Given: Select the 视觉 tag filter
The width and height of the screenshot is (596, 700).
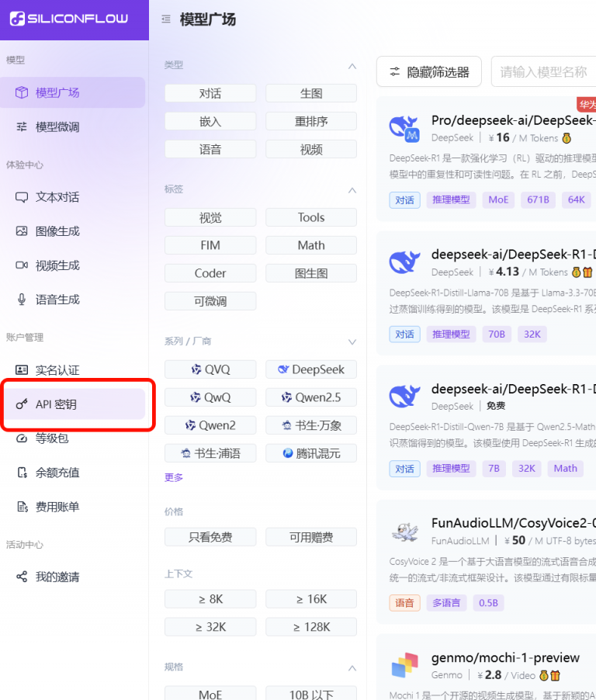Looking at the screenshot, I should coord(210,217).
